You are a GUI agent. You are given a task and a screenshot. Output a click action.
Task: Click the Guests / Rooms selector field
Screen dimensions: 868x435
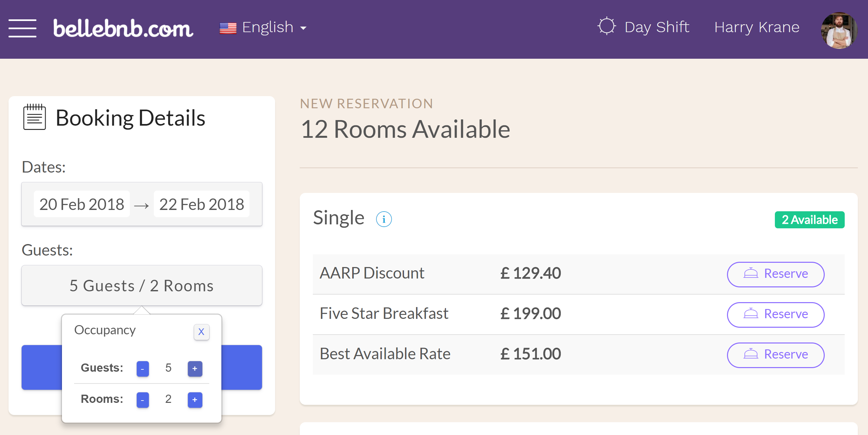click(141, 286)
